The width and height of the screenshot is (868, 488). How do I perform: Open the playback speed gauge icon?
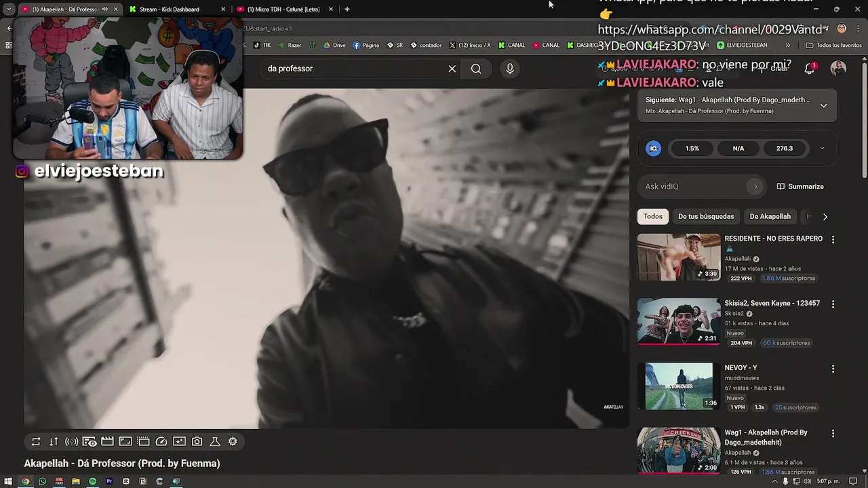coord(161,441)
